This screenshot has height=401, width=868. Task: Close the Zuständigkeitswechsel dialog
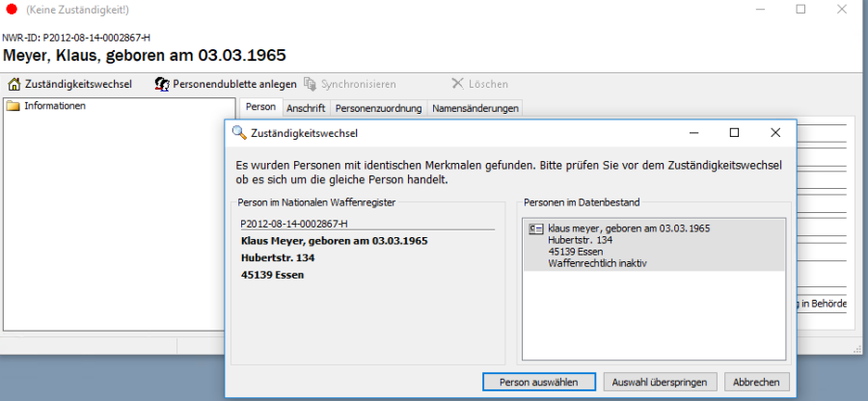775,133
